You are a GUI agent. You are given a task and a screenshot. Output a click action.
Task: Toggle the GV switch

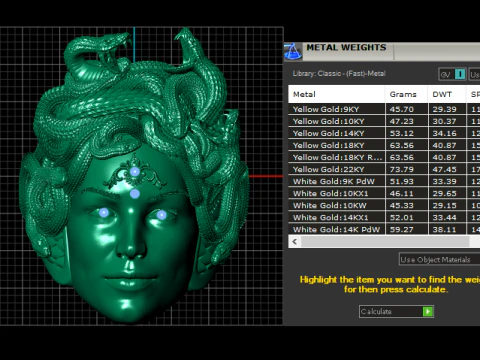(x=452, y=74)
